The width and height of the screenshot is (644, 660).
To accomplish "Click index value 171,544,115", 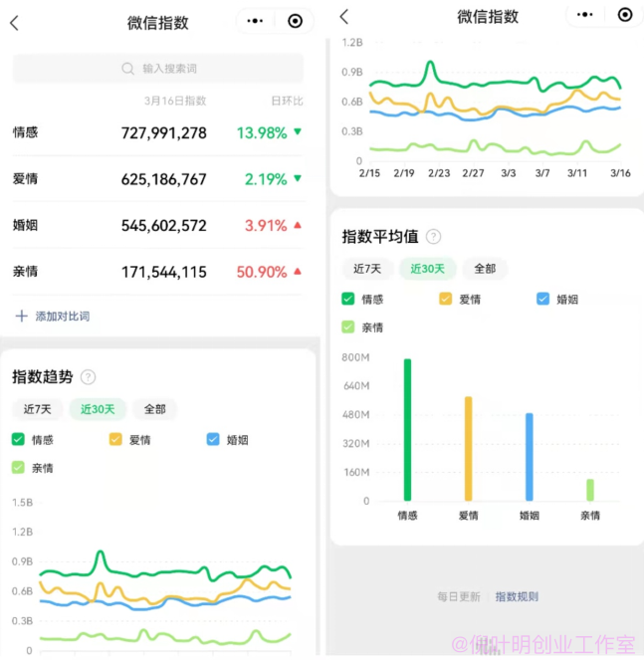I will coord(163,272).
